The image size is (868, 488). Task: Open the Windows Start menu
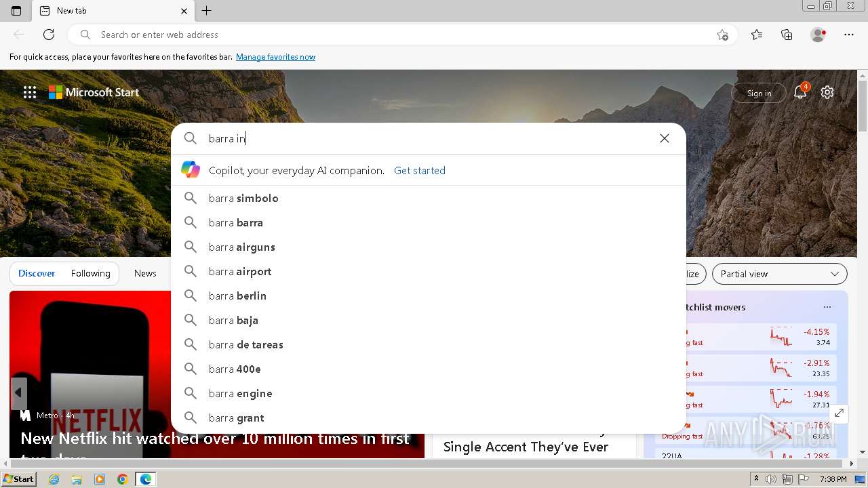(18, 479)
